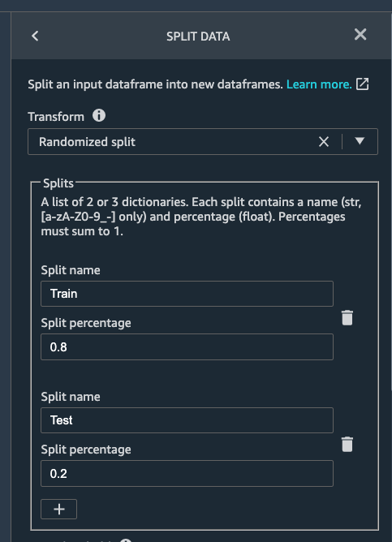
Task: Click the Split name field containing Test
Action: [x=187, y=420]
